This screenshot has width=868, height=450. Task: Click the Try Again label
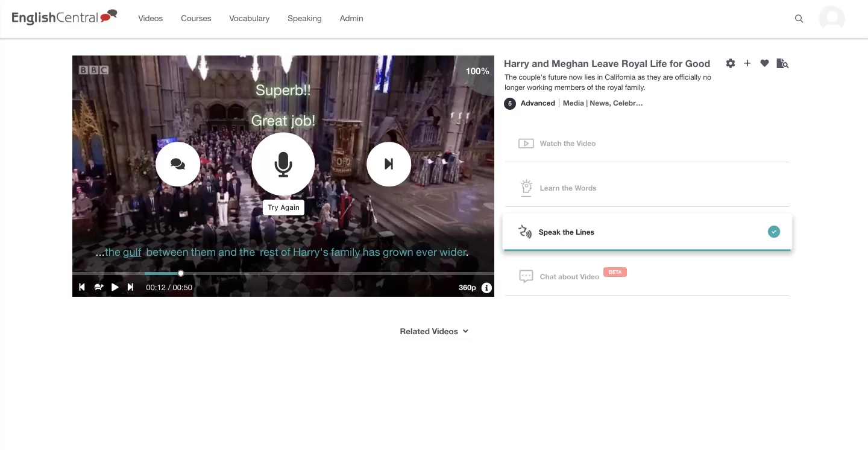pos(283,208)
